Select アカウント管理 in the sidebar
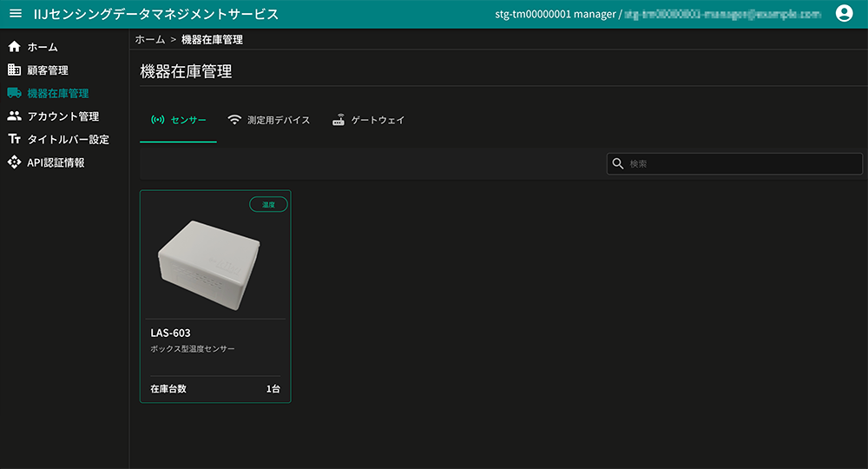The width and height of the screenshot is (868, 469). [x=63, y=116]
